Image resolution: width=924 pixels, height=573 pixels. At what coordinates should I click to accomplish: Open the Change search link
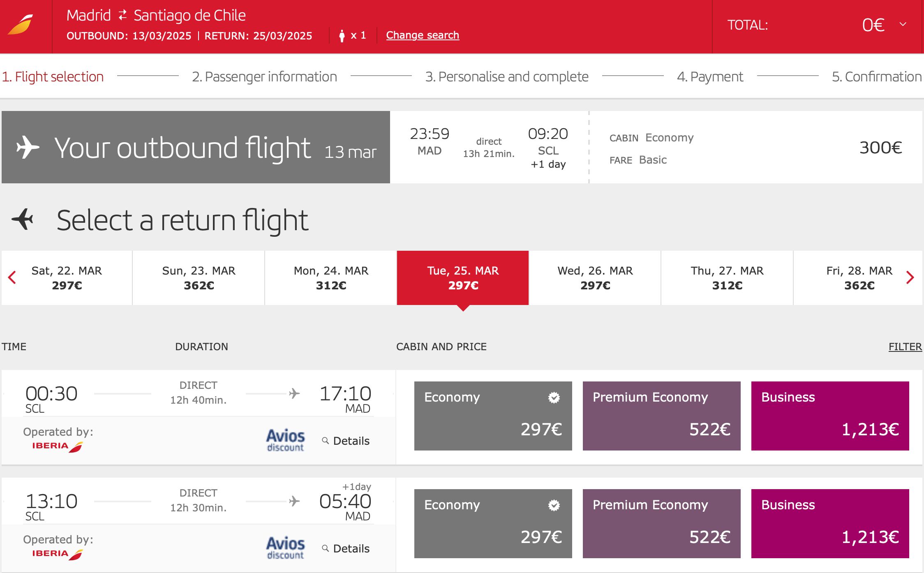click(423, 35)
